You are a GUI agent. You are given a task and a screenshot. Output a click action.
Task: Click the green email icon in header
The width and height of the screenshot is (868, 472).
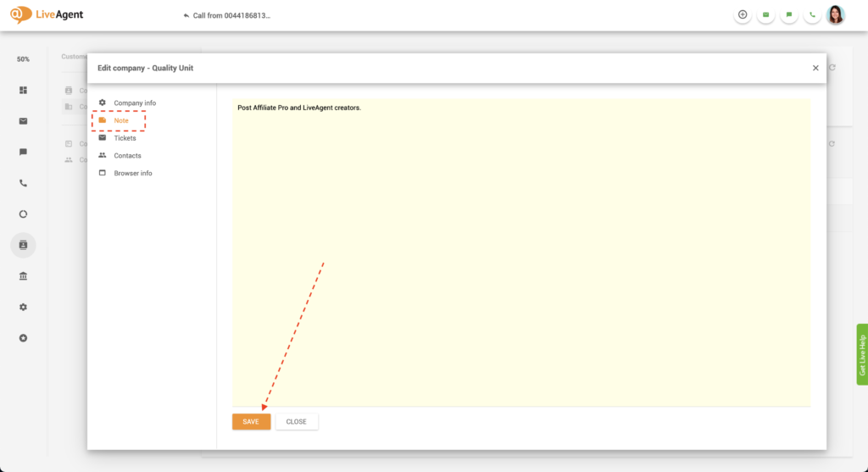click(x=766, y=14)
